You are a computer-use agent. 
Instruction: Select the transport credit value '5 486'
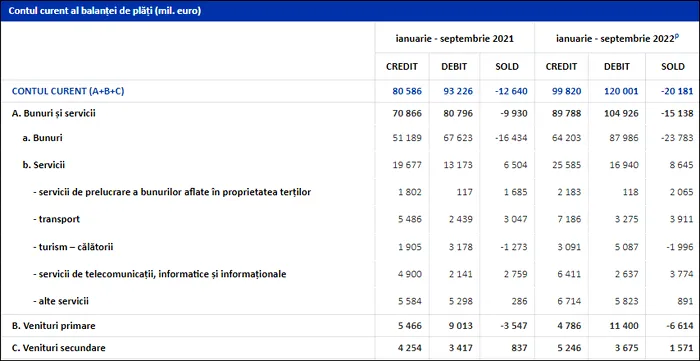[x=409, y=220]
